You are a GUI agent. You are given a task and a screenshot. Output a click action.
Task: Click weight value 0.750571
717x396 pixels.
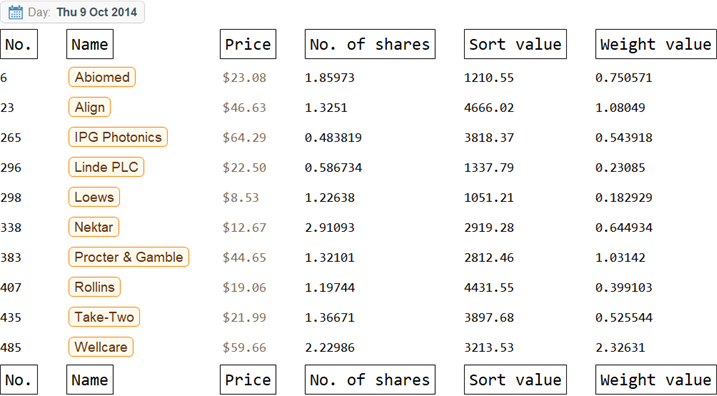click(x=624, y=78)
